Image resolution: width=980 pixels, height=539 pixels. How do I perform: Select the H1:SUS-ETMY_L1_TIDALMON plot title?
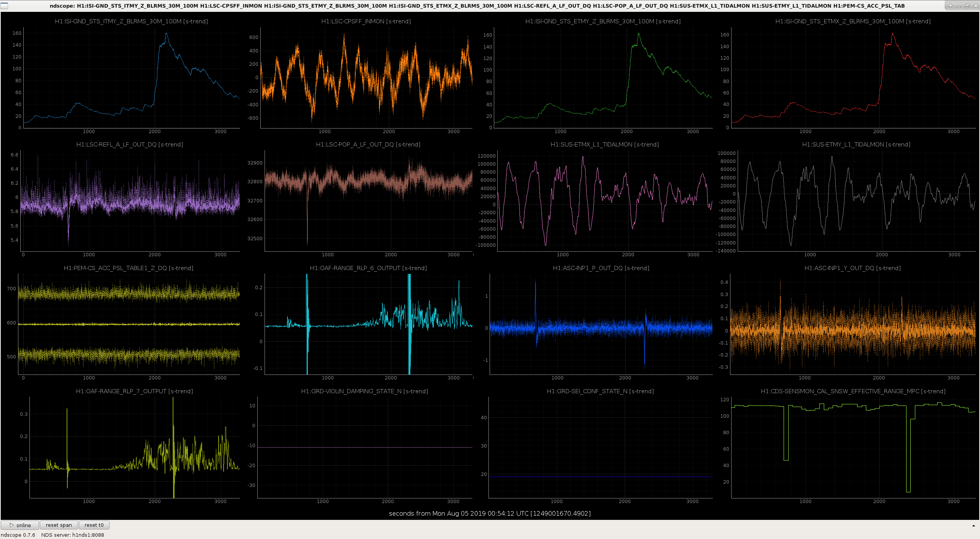pos(856,145)
